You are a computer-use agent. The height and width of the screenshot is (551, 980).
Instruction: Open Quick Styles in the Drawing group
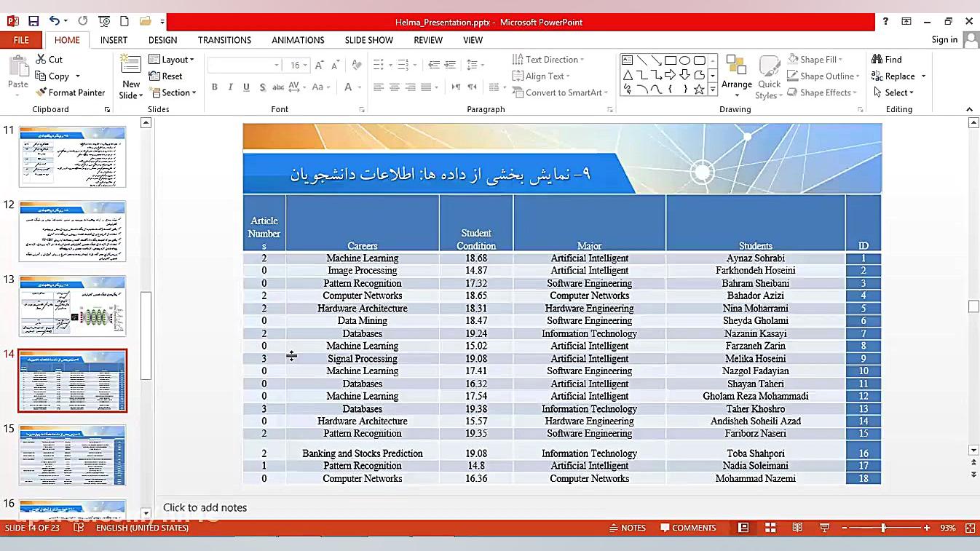tap(769, 76)
